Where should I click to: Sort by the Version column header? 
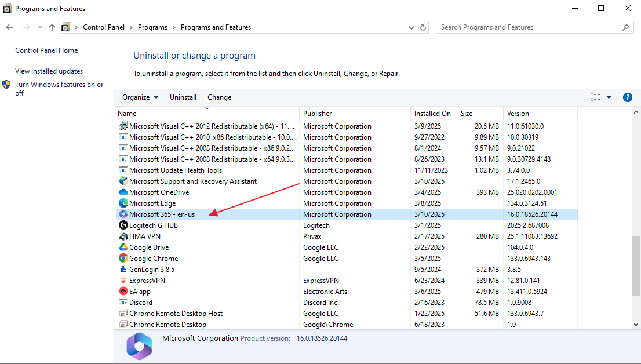pos(540,113)
